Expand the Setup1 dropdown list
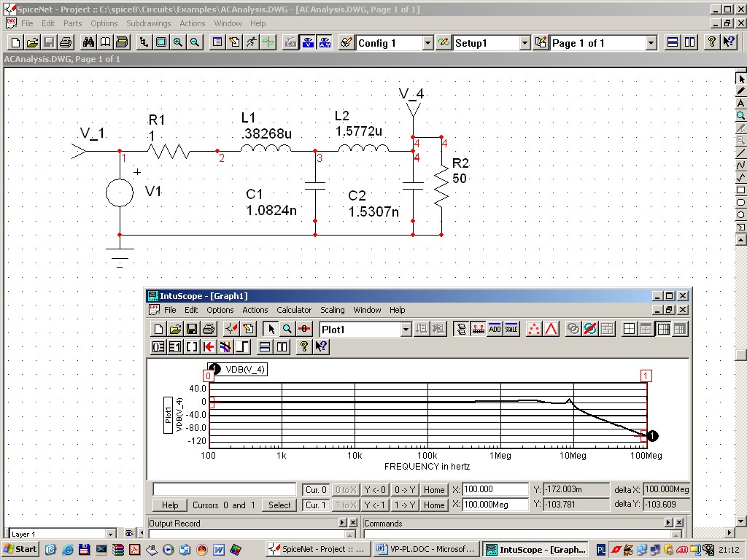 [x=524, y=43]
